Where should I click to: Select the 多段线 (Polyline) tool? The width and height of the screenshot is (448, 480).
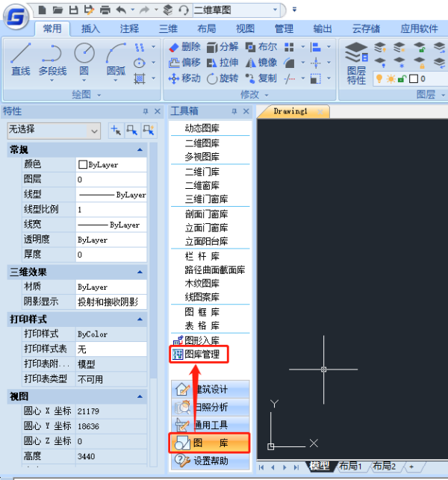point(52,60)
